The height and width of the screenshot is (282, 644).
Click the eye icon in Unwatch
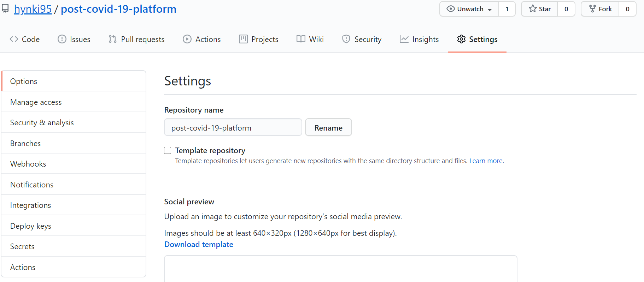[451, 9]
